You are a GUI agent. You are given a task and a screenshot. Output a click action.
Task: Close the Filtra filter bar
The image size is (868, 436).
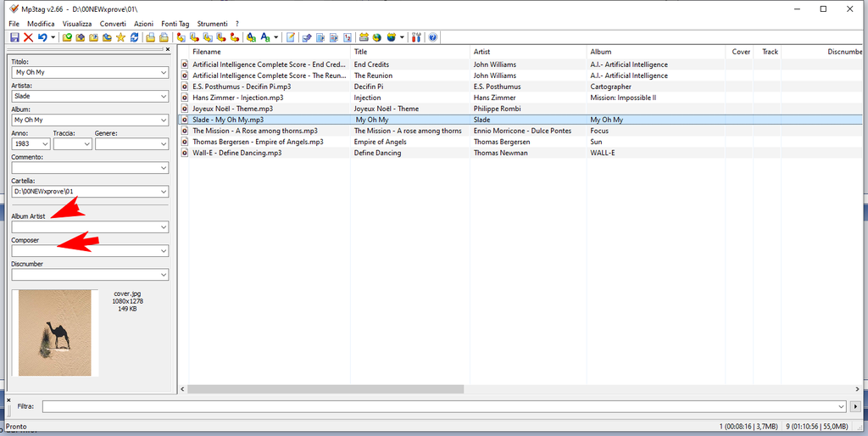8,400
